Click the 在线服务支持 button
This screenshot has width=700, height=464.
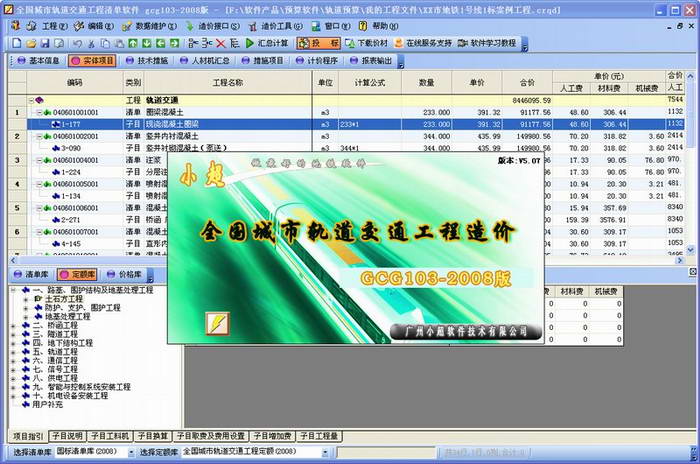423,43
